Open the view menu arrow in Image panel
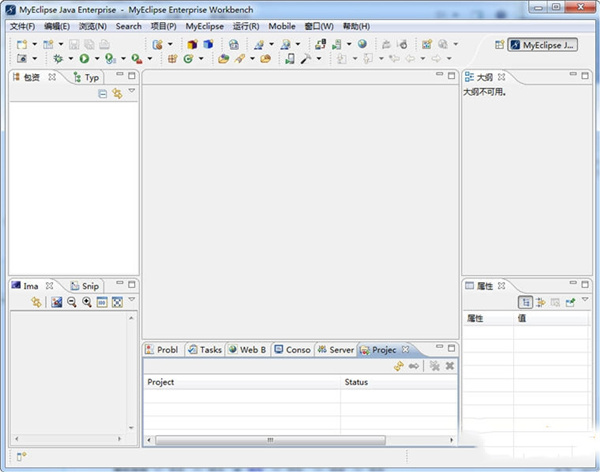Viewport: 600px width, 472px height. point(131,301)
